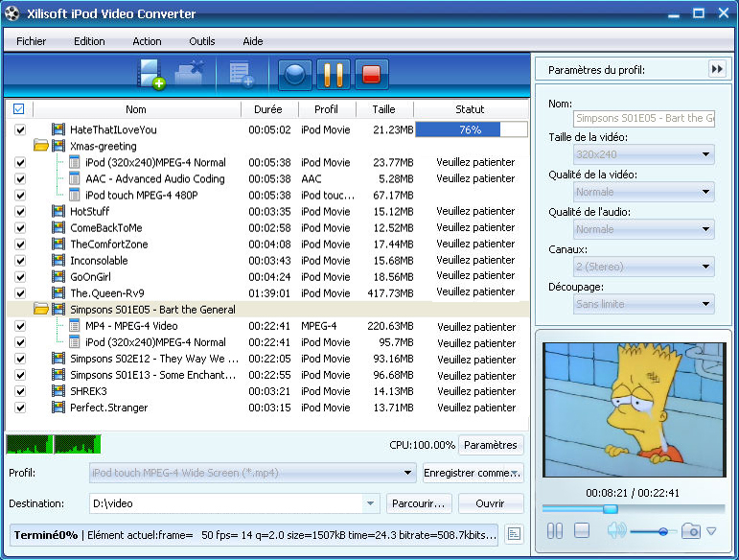Click the Nom field in profile settings
The image size is (739, 560).
[644, 118]
